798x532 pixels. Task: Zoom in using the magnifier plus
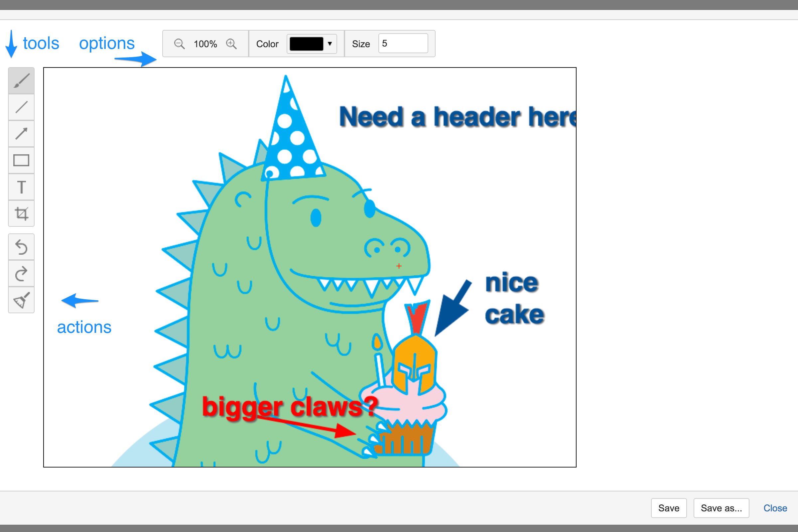(x=231, y=44)
